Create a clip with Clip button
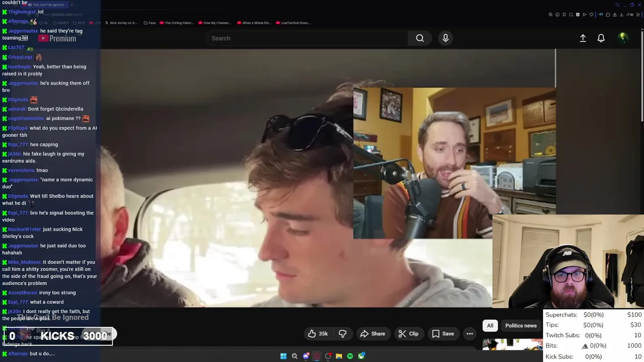 [408, 334]
